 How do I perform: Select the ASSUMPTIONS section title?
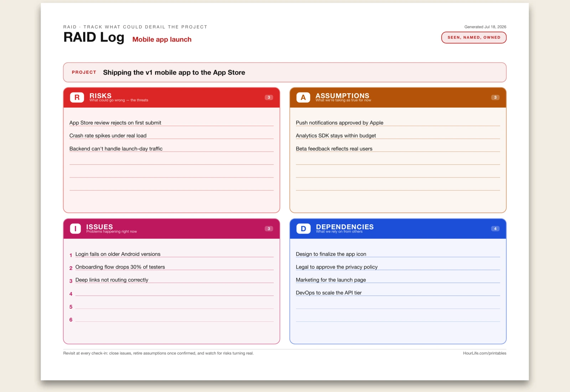coord(342,96)
